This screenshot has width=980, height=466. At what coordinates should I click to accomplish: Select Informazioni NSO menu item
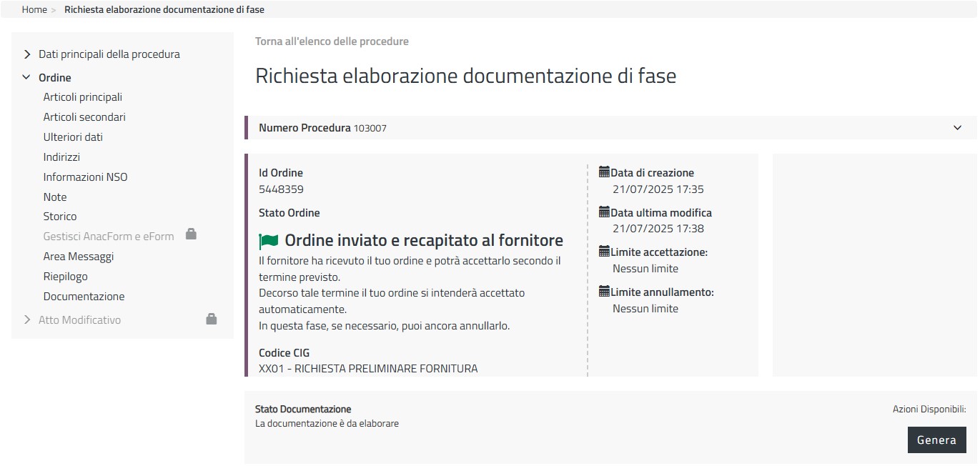(85, 177)
